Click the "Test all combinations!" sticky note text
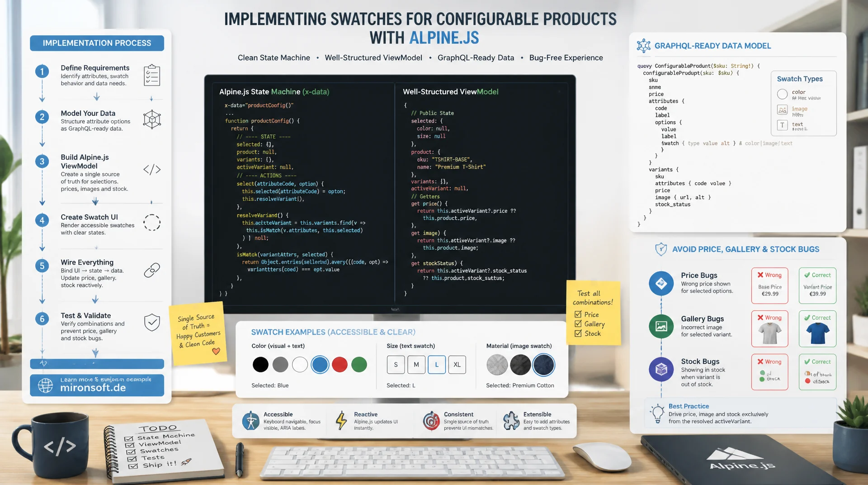This screenshot has height=485, width=868. point(593,298)
